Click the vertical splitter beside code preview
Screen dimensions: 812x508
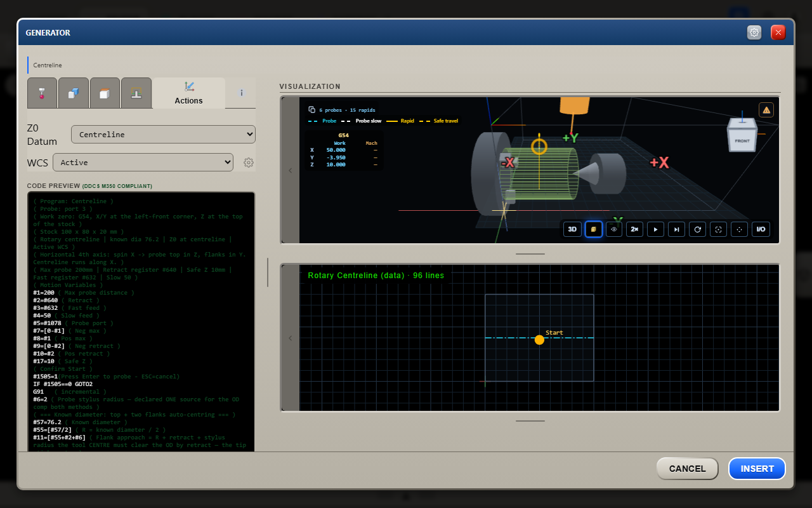pyautogui.click(x=268, y=272)
